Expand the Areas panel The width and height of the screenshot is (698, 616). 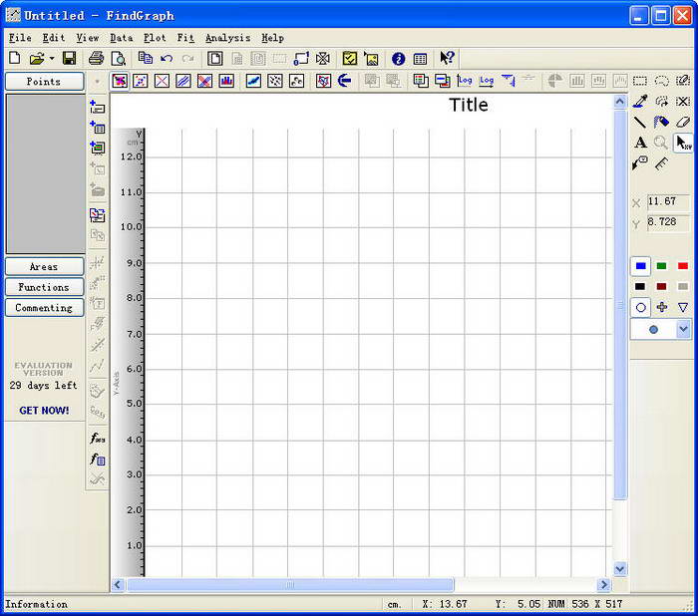pos(44,266)
